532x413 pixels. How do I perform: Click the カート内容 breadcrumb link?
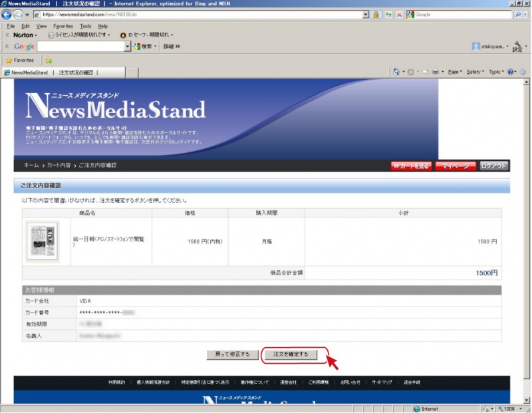pos(59,166)
